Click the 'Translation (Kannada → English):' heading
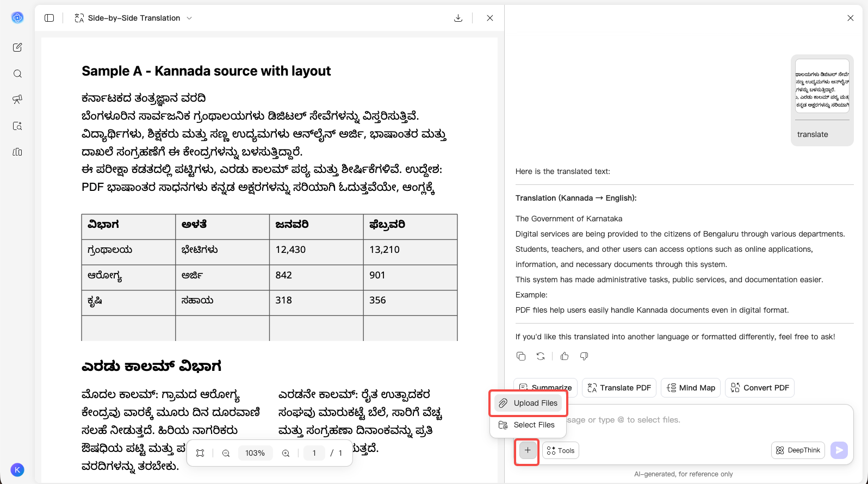Image resolution: width=868 pixels, height=484 pixels. click(x=576, y=198)
